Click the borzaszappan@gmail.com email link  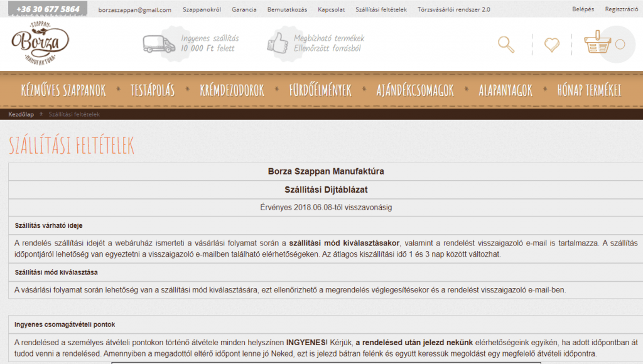click(135, 10)
